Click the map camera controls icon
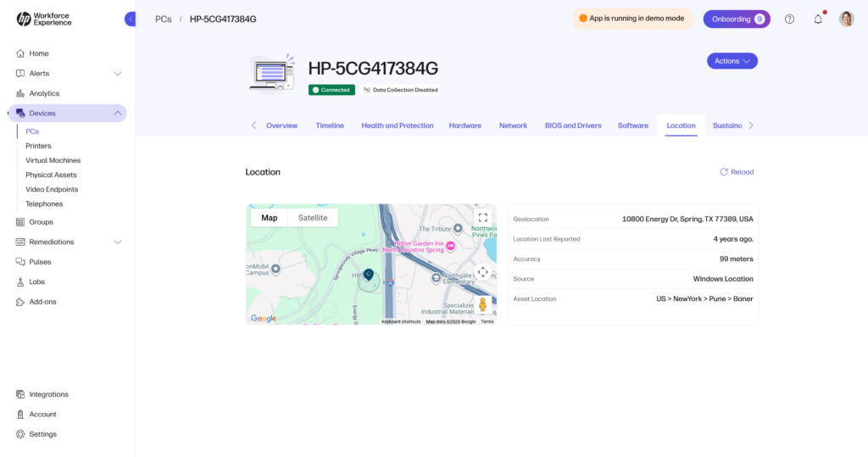Screen dimensions: 868x457 (482, 272)
